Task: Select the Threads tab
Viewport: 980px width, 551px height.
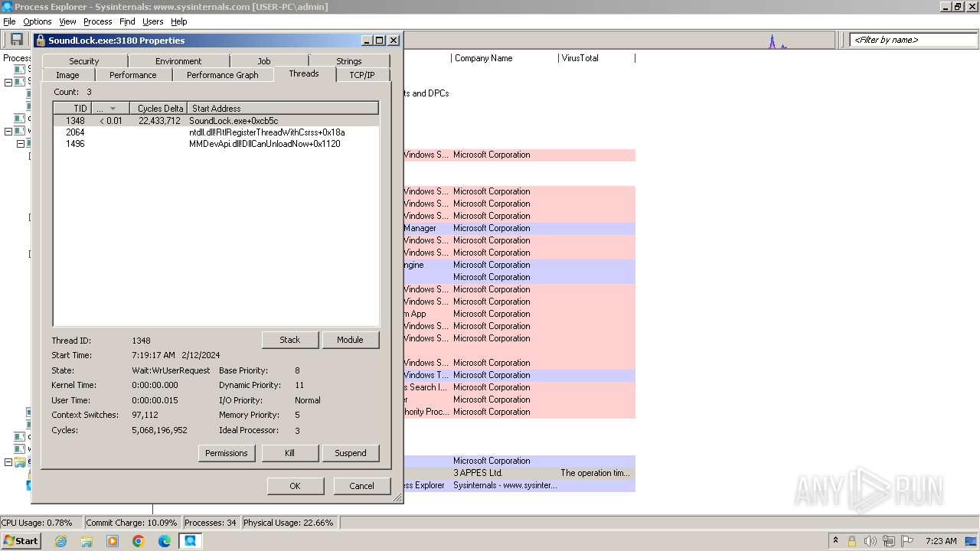Action: 304,73
